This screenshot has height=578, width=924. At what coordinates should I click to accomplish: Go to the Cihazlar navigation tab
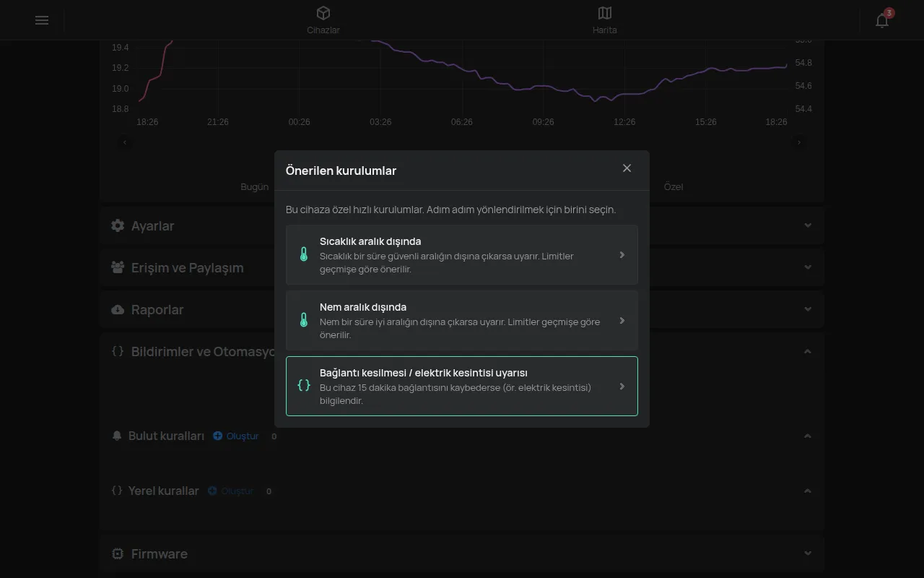(323, 20)
